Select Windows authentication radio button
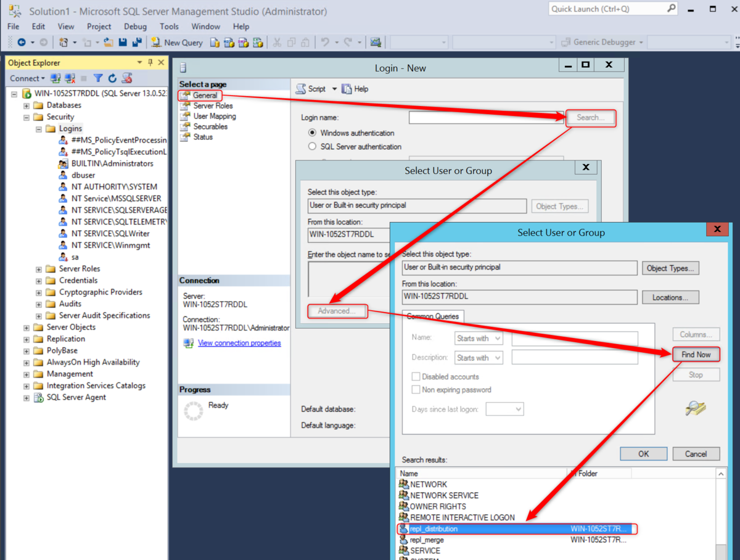This screenshot has width=740, height=560. coord(313,133)
